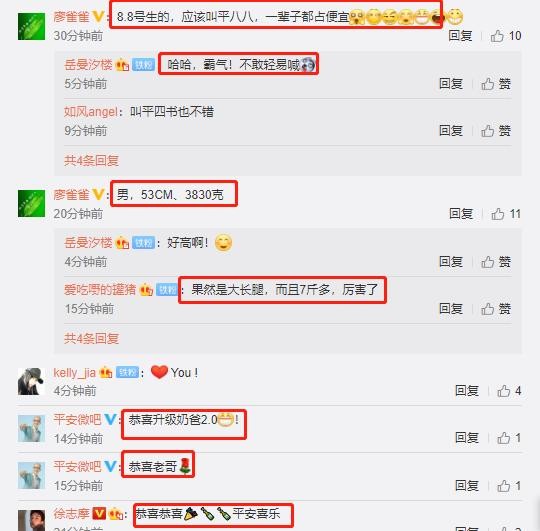Expand 共4条回复 under the 53CM comment
This screenshot has width=540, height=531.
tap(92, 339)
